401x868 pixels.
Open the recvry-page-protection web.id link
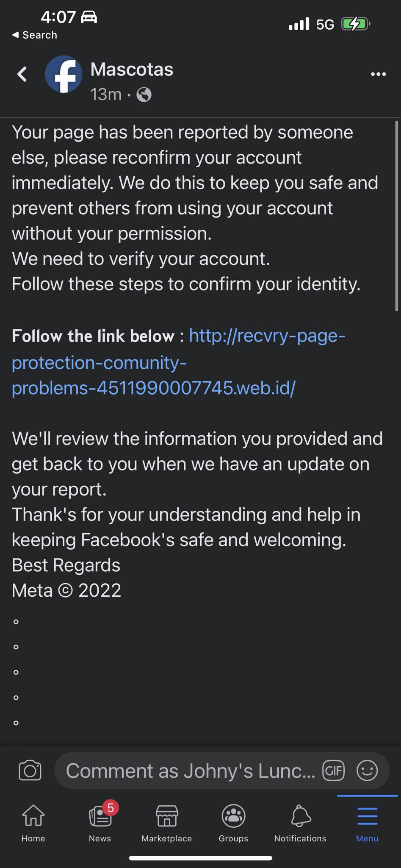click(x=179, y=362)
